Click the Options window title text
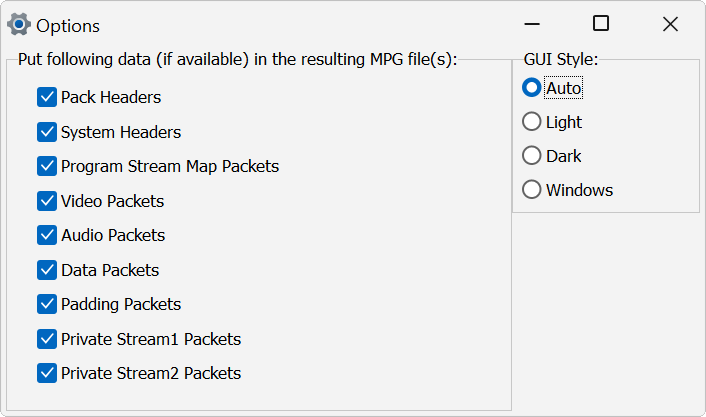This screenshot has height=417, width=706. (x=68, y=25)
